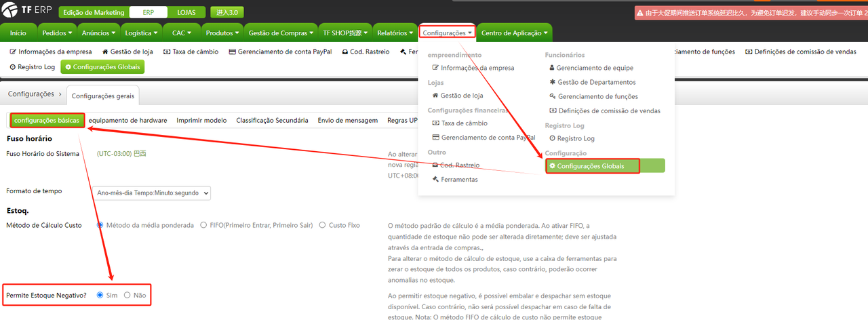Expand the Pedidos menu

click(x=58, y=33)
